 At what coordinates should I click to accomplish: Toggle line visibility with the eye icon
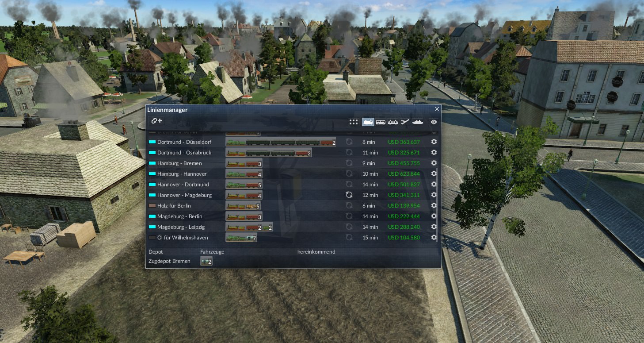tap(434, 122)
